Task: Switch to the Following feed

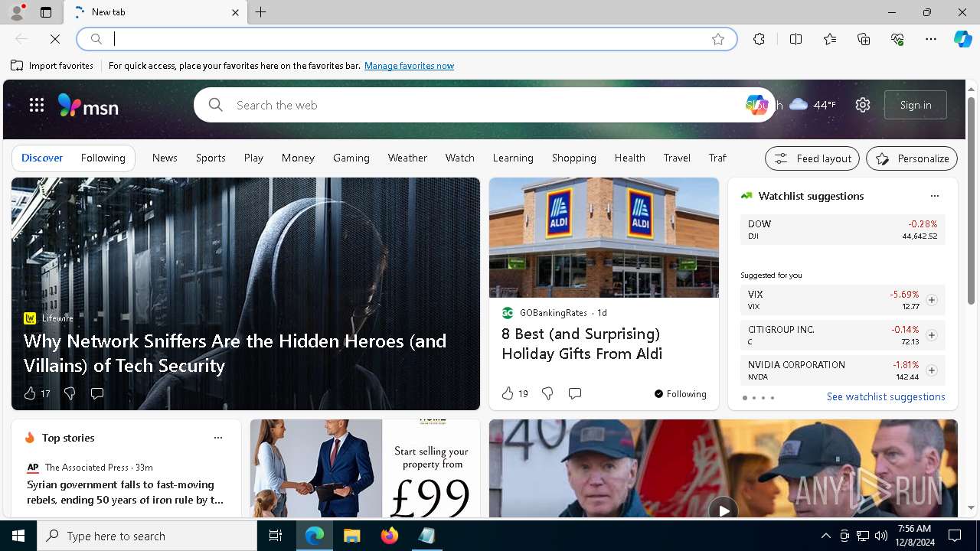Action: (103, 158)
